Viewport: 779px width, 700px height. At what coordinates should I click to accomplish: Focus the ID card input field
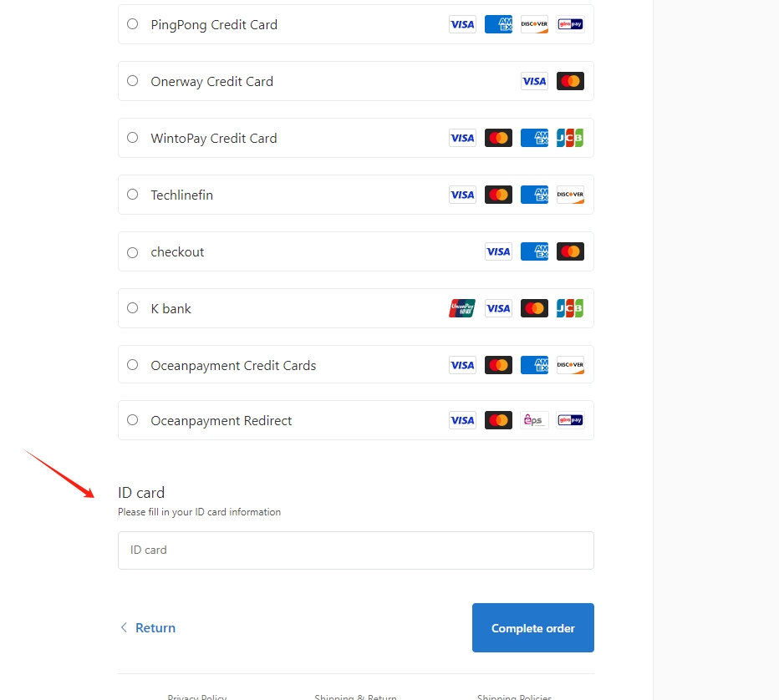(x=356, y=550)
